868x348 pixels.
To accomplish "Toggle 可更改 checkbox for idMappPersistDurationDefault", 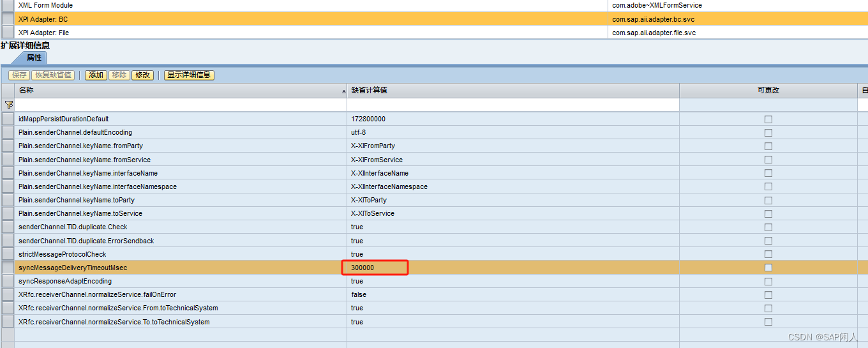I will point(768,119).
